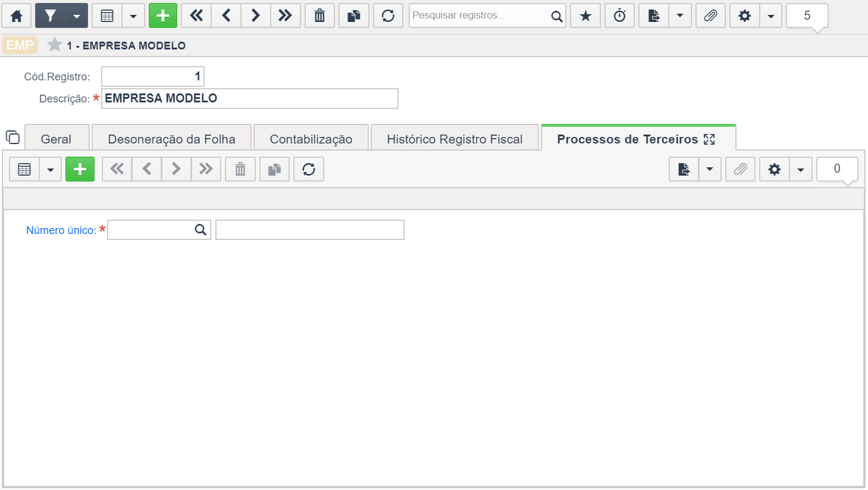
Task: Open Desoneração da Folha tab
Action: (x=171, y=139)
